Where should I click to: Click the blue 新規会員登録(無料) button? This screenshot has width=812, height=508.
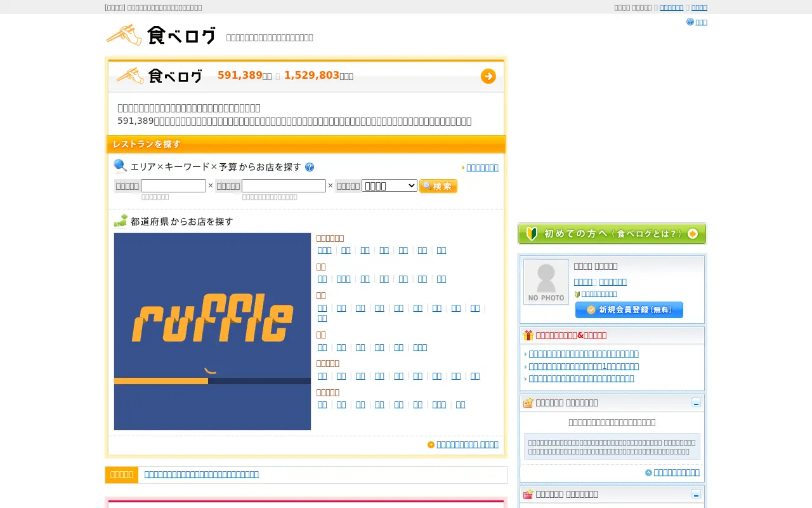[x=629, y=310]
